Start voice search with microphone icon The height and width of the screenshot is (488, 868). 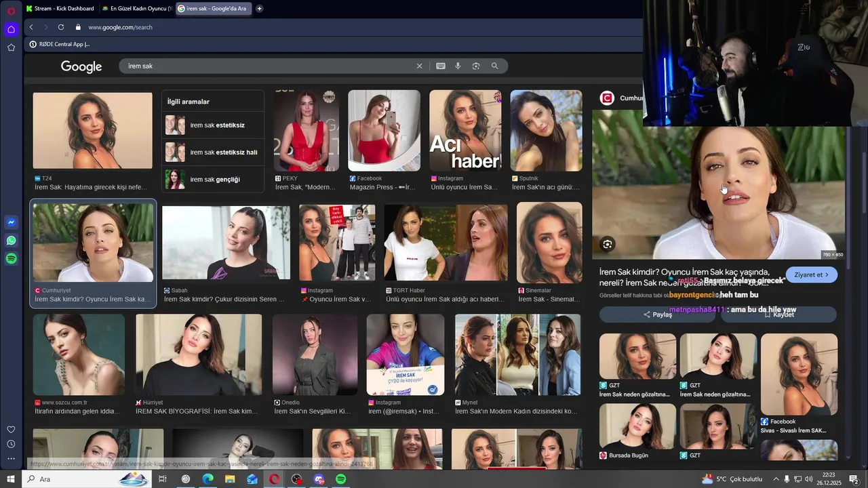pos(458,66)
